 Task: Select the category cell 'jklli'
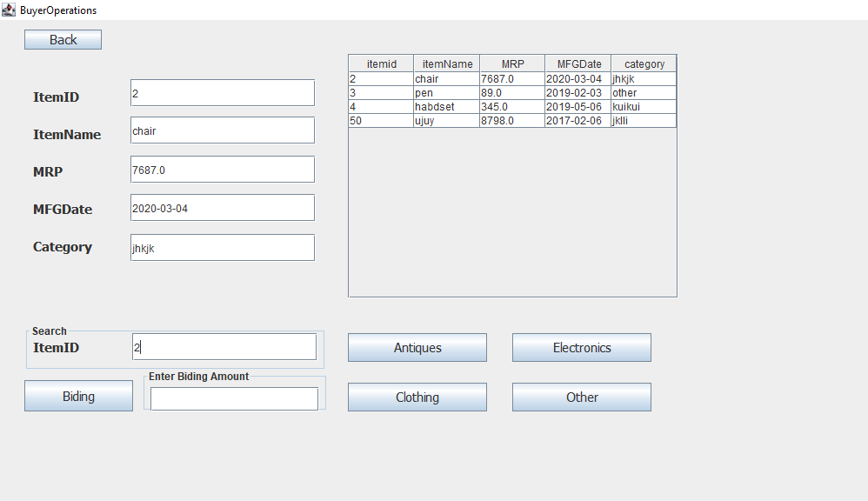click(644, 121)
